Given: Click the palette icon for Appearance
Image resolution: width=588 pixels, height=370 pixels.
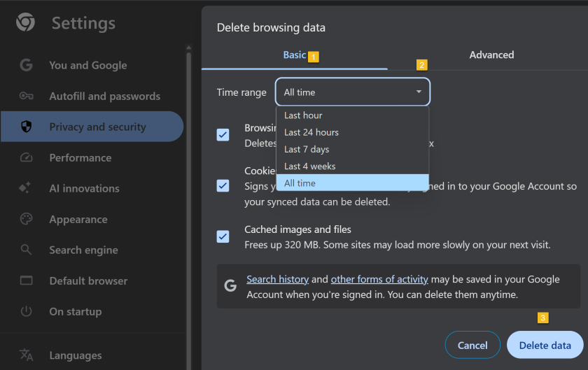Looking at the screenshot, I should 27,219.
